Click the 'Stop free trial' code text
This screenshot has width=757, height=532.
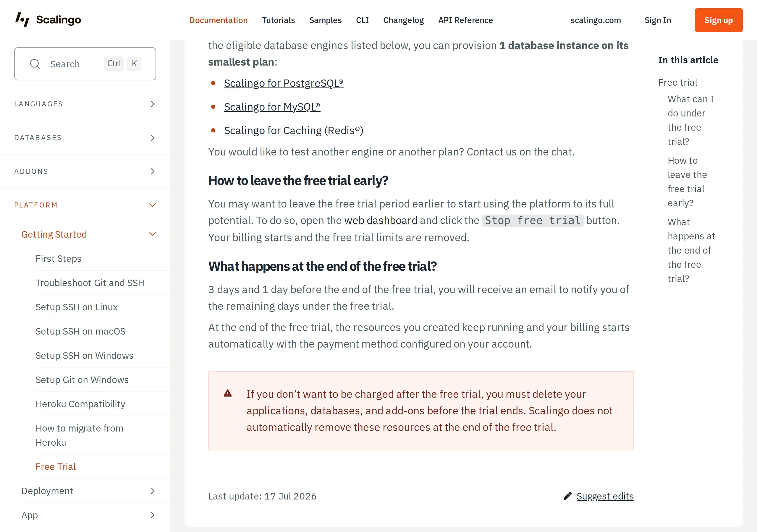[x=533, y=220]
